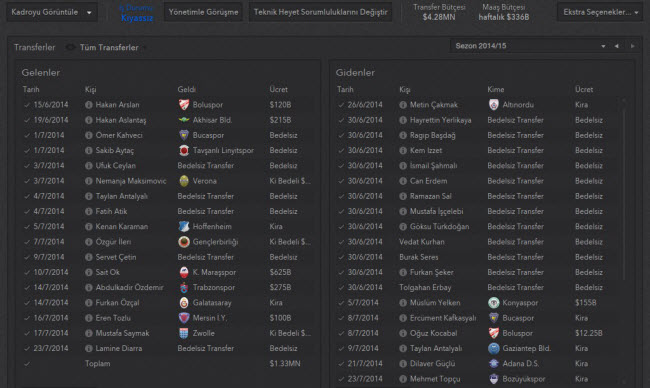Click the Verona club badge
The height and width of the screenshot is (388, 650).
(x=184, y=181)
